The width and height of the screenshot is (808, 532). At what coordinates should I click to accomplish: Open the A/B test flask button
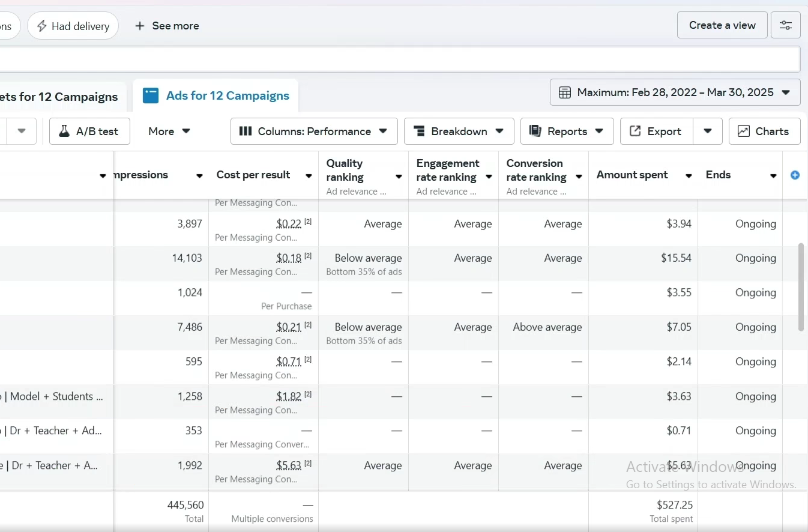[89, 131]
